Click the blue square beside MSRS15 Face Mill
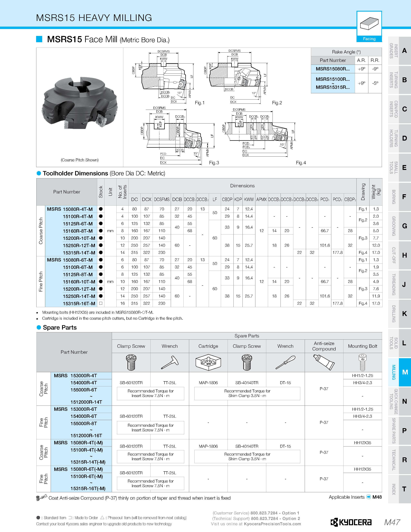The image size is (411, 532). click(x=39, y=39)
